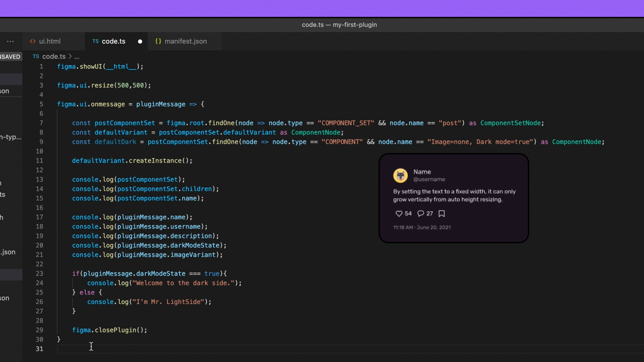The width and height of the screenshot is (644, 362).
Task: Click line number 31 in the gutter
Action: coord(40,349)
